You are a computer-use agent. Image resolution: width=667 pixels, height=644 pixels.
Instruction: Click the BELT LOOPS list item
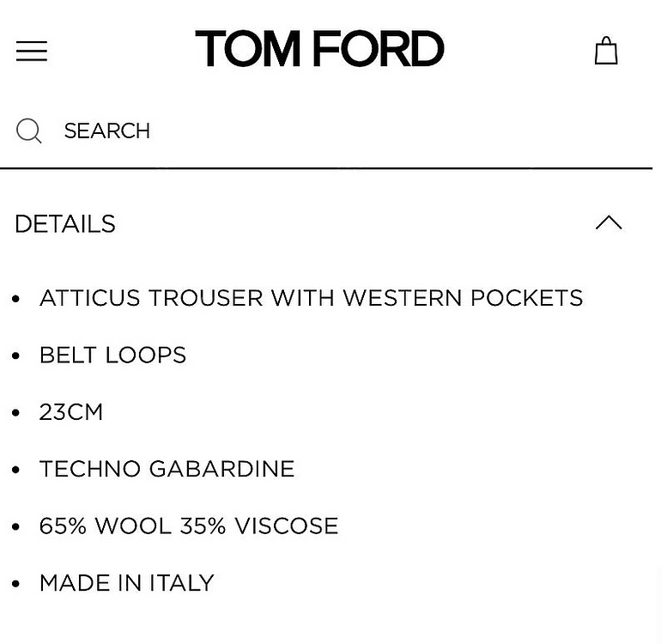coord(112,355)
